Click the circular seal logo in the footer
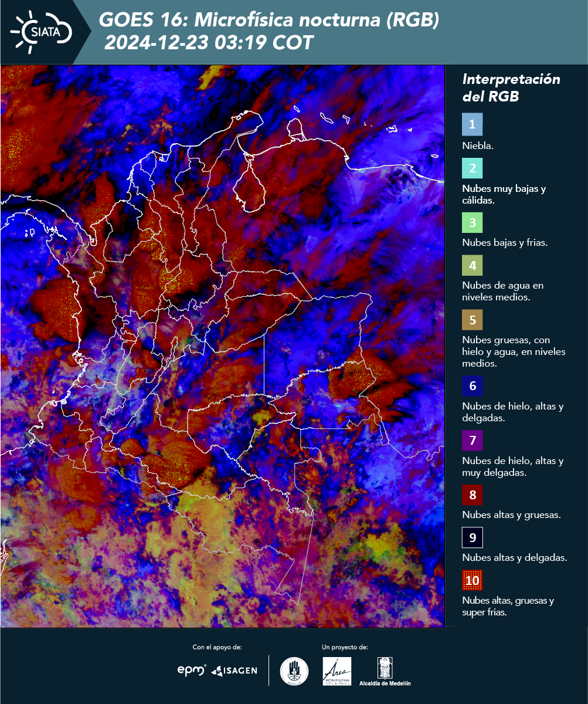This screenshot has height=704, width=588. [294, 671]
